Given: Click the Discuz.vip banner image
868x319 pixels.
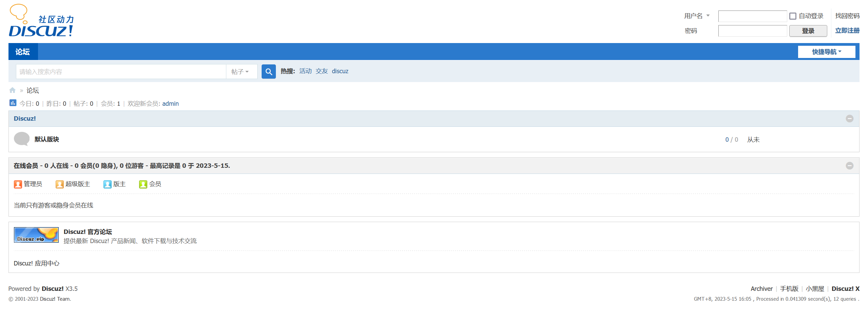Looking at the screenshot, I should tap(36, 235).
